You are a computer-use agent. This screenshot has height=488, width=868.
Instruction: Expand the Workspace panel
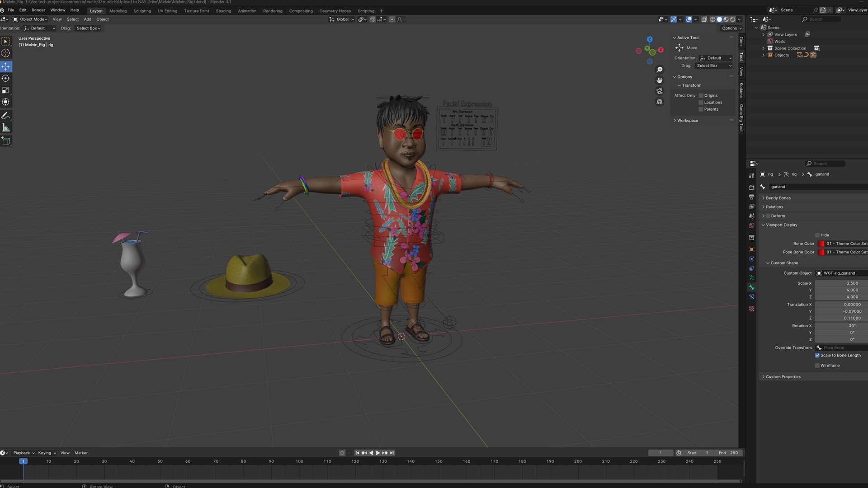pos(687,121)
